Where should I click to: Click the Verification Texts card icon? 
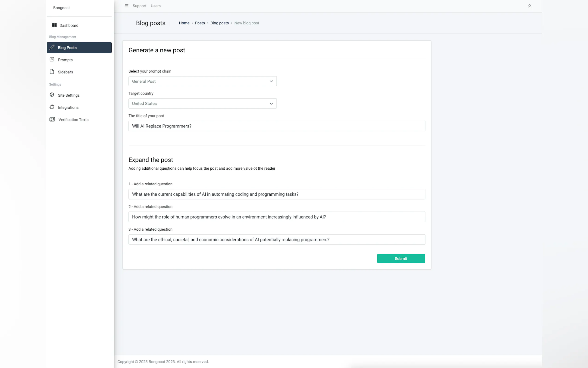tap(52, 119)
